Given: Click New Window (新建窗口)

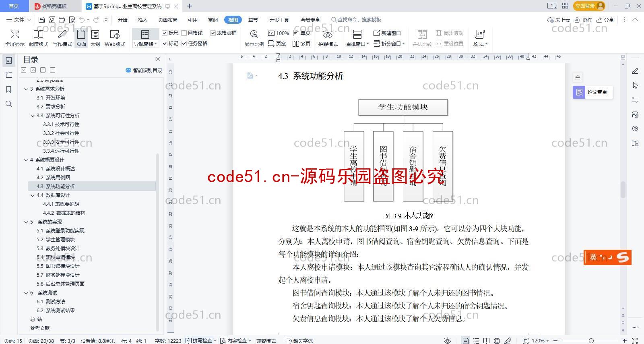Looking at the screenshot, I should tap(387, 33).
